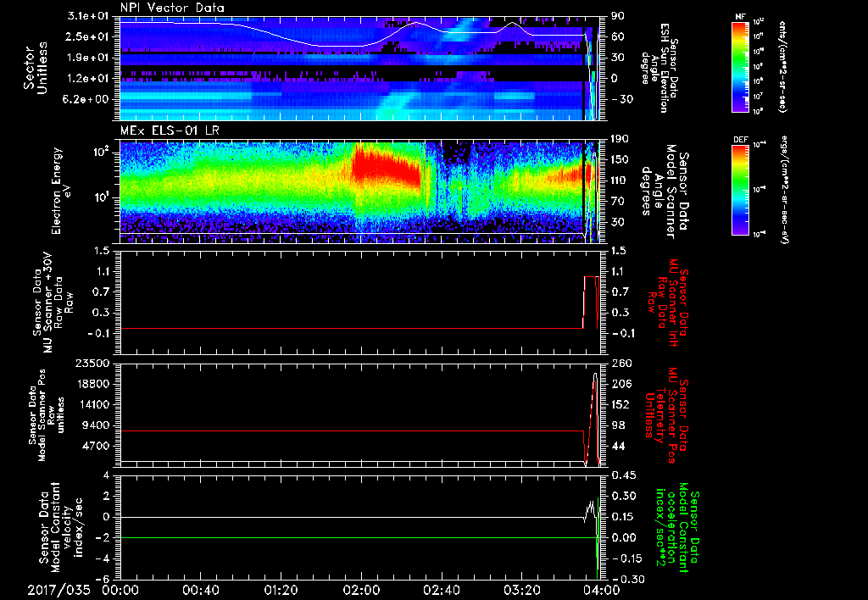868x600 pixels.
Task: Click the 01:20 time tick label
Action: pos(281,591)
